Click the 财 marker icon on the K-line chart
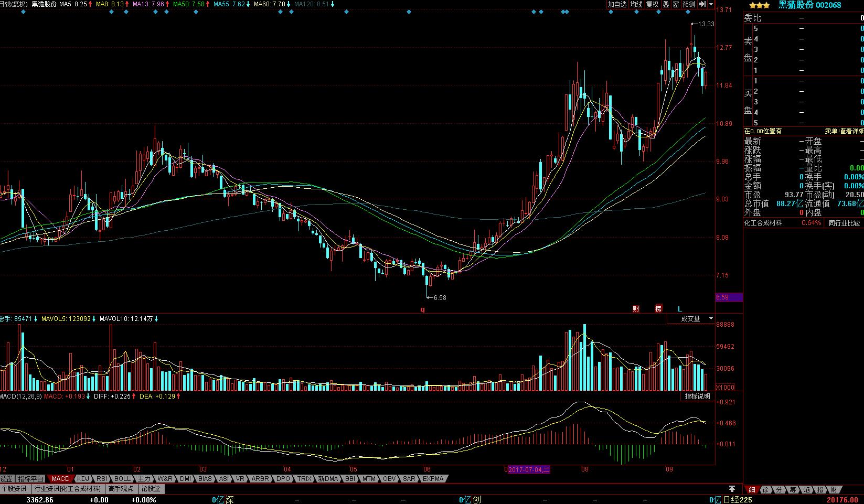864x504 pixels. [x=636, y=309]
